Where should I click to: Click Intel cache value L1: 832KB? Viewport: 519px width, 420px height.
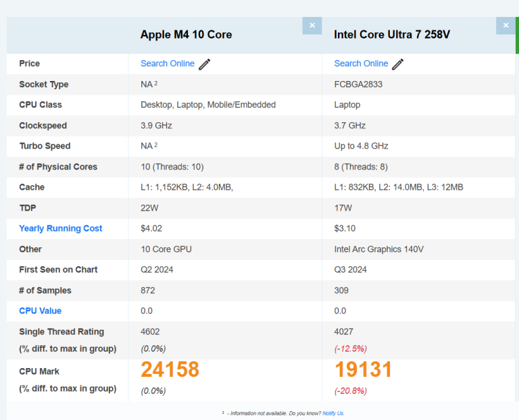399,187
